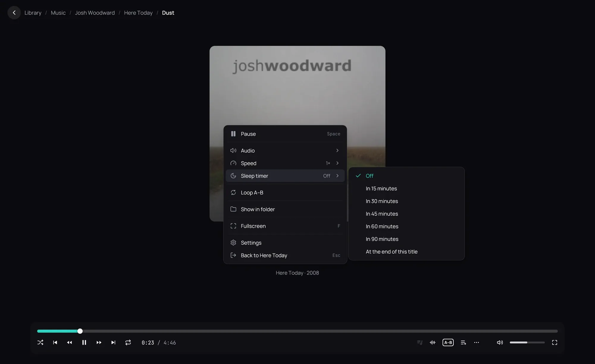The width and height of the screenshot is (595, 364).
Task: Open Josh Woodward breadcrumb
Action: (95, 13)
